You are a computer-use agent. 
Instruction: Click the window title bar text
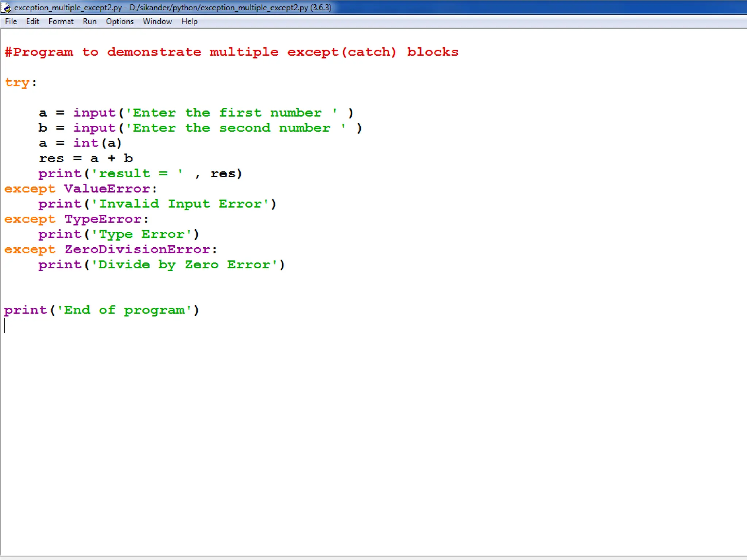pos(173,7)
